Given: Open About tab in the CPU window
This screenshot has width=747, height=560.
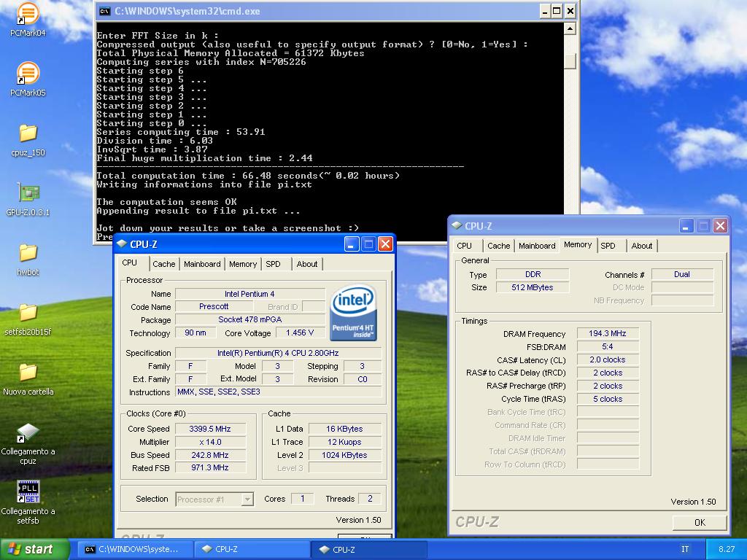Looking at the screenshot, I should pos(307,264).
